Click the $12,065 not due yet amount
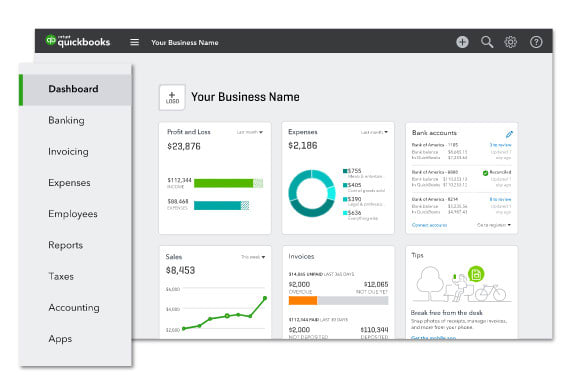The height and width of the screenshot is (391, 583). [x=376, y=284]
